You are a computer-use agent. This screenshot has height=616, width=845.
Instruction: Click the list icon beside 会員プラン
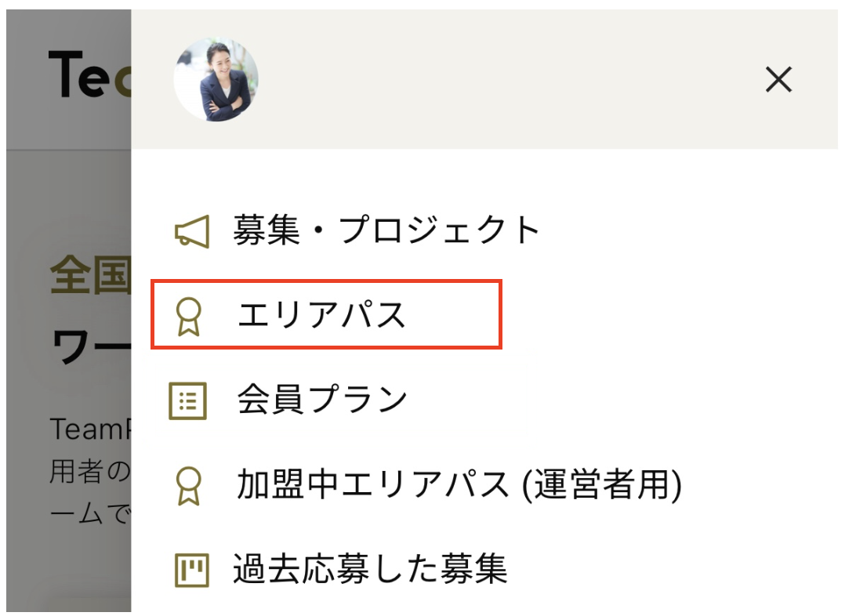188,400
